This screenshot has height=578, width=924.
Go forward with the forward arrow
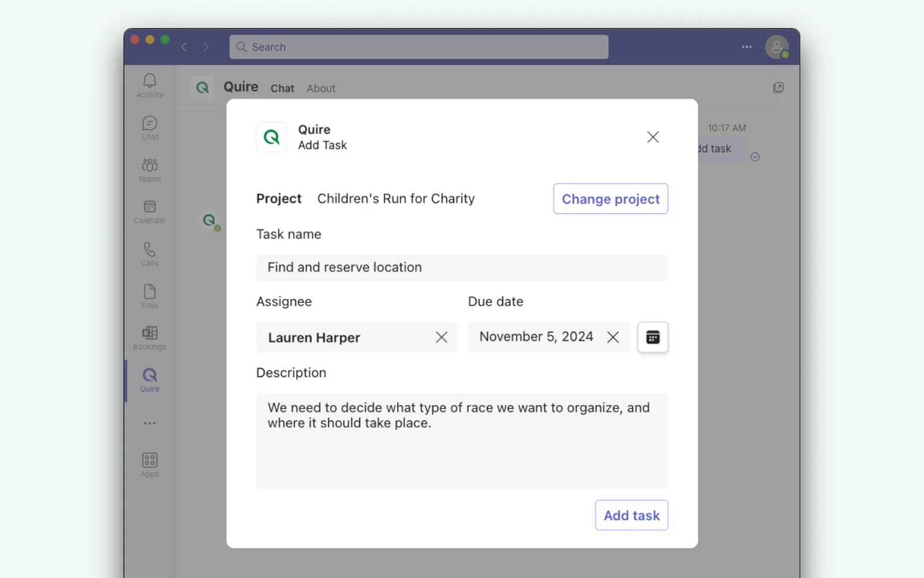pos(206,47)
